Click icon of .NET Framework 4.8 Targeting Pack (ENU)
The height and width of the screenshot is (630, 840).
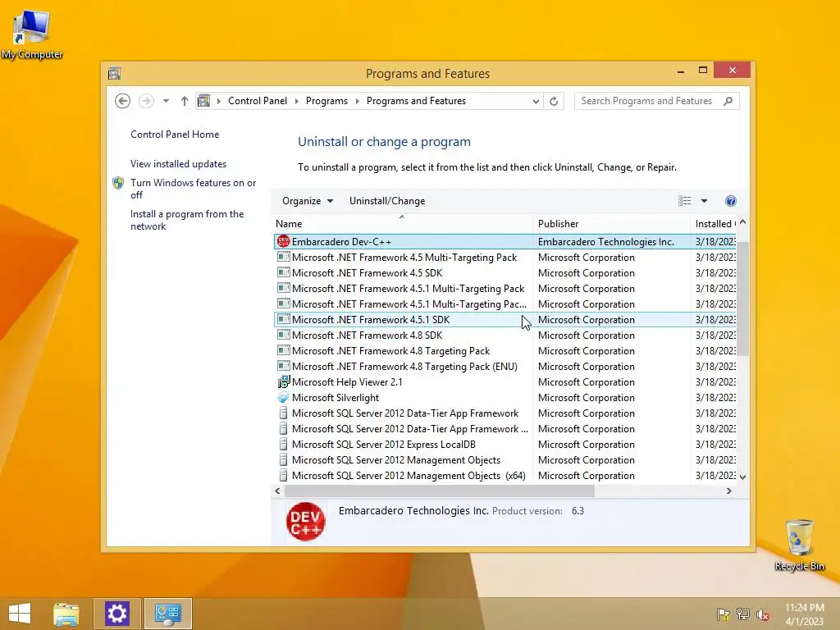283,366
